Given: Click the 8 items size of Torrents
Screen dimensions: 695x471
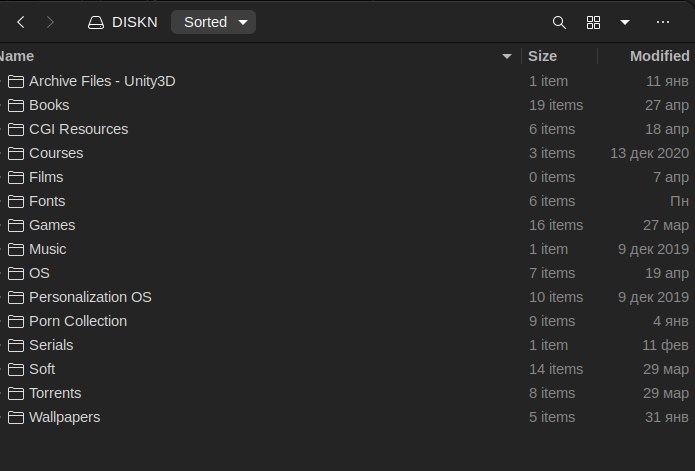Looking at the screenshot, I should click(552, 393).
